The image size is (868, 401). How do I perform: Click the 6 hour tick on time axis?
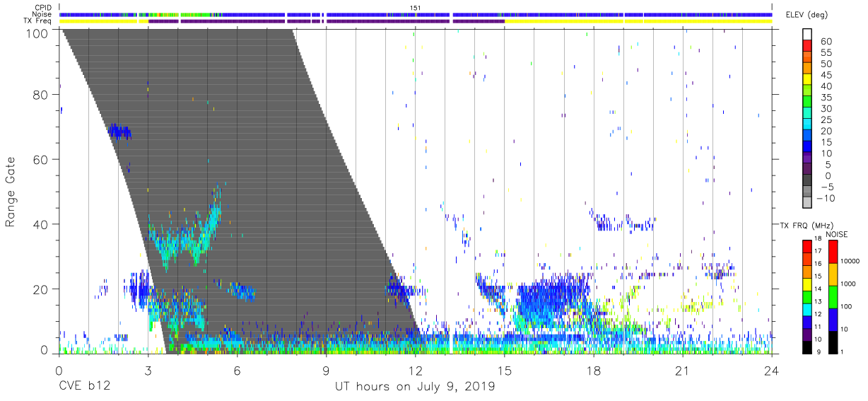pos(237,370)
